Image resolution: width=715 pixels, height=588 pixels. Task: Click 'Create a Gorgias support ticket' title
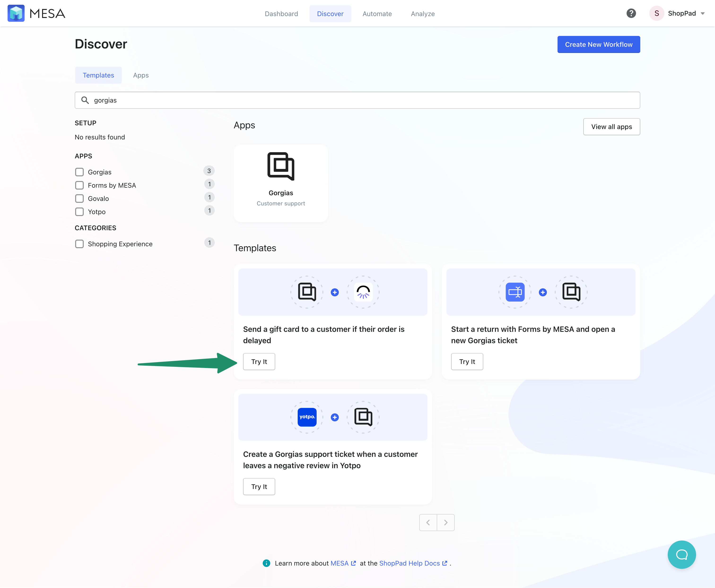pyautogui.click(x=330, y=460)
